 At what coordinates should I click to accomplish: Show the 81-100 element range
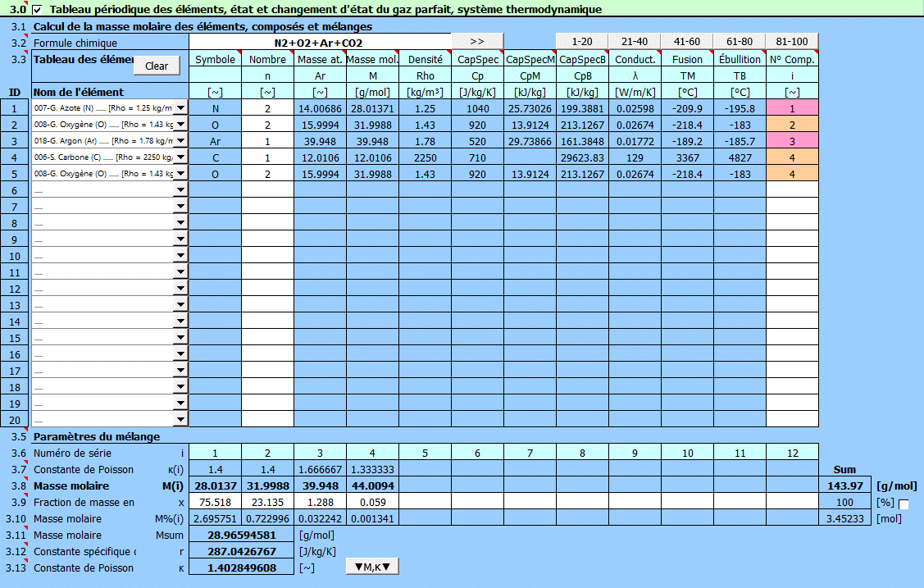(791, 42)
